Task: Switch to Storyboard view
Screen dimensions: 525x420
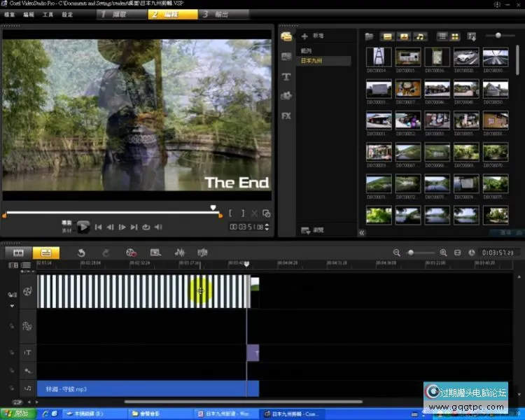Action: (x=19, y=252)
